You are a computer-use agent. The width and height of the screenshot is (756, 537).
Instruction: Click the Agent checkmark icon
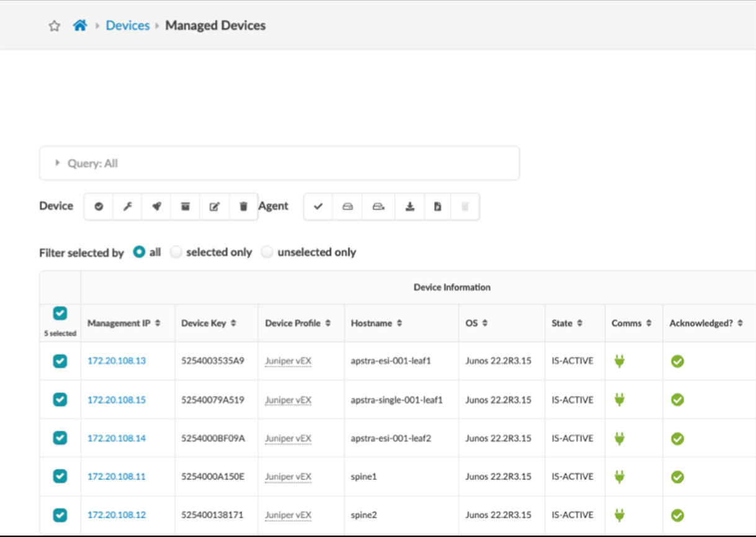point(318,207)
